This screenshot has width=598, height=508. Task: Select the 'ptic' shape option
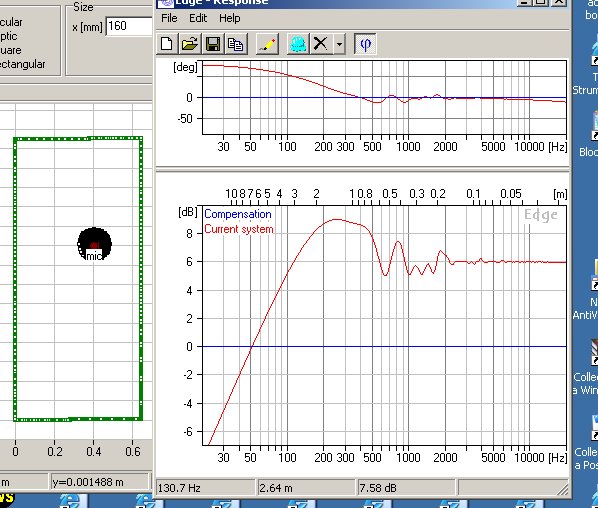point(8,37)
